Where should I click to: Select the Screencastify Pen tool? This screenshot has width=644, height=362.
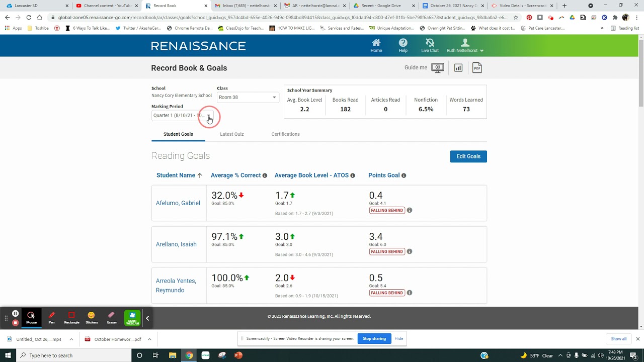pyautogui.click(x=51, y=318)
